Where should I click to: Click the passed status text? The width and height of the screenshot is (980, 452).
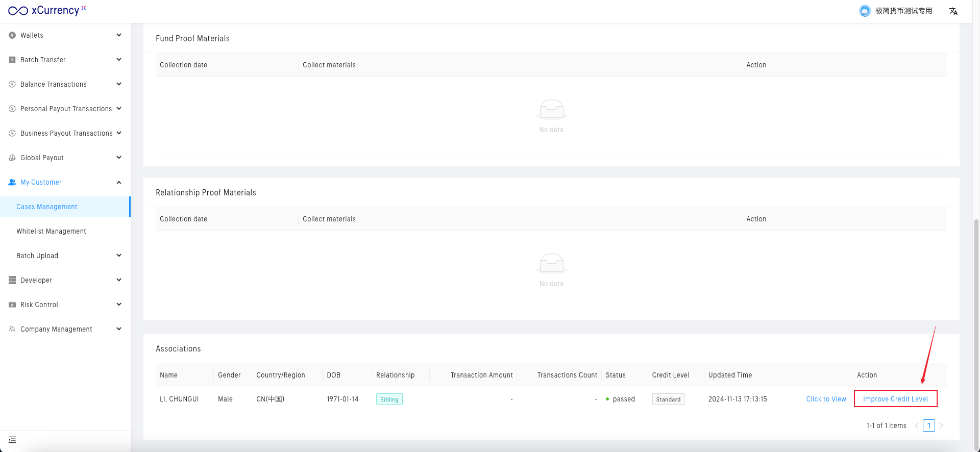(624, 399)
